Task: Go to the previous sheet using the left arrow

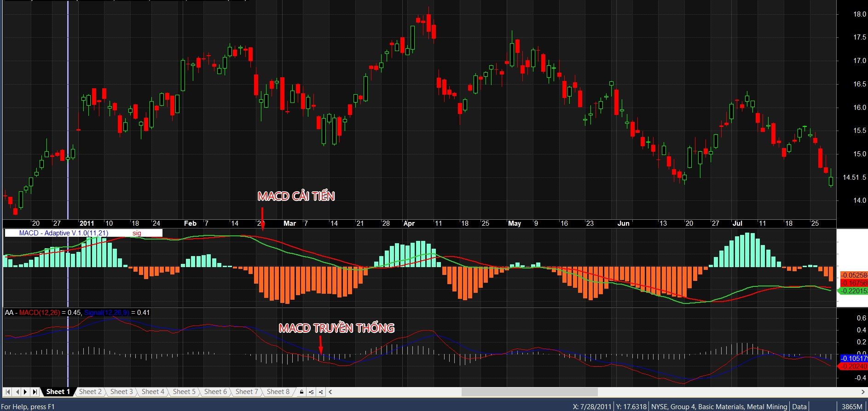Action: coord(17,392)
